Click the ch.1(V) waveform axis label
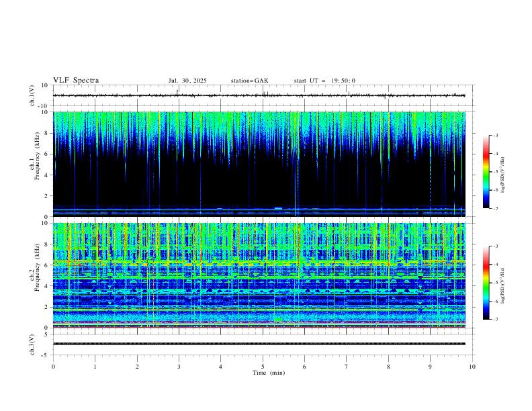 (32, 95)
